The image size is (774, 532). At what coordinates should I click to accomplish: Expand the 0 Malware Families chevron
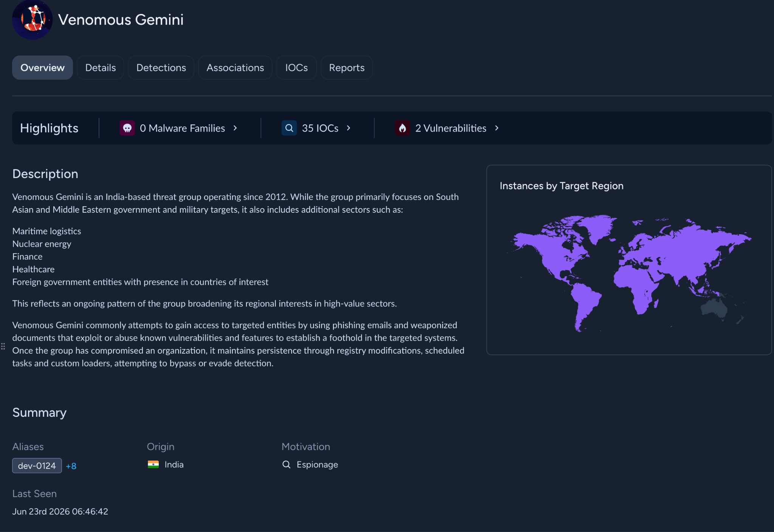tap(235, 128)
